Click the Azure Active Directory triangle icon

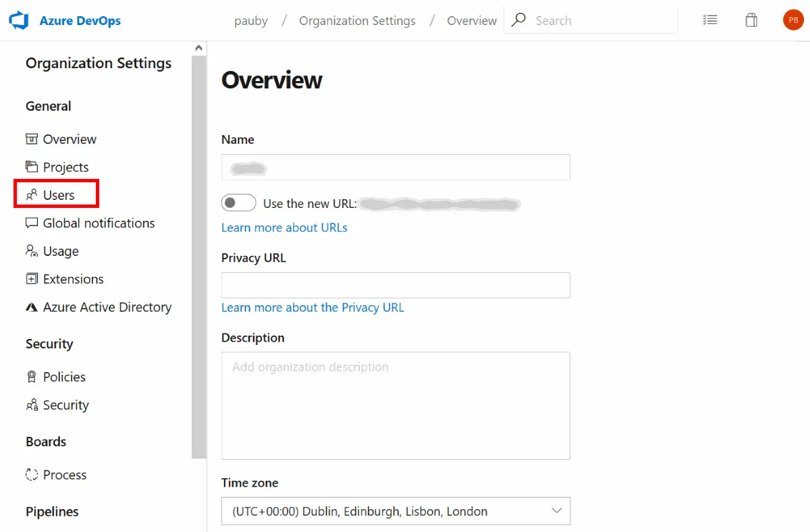(32, 307)
